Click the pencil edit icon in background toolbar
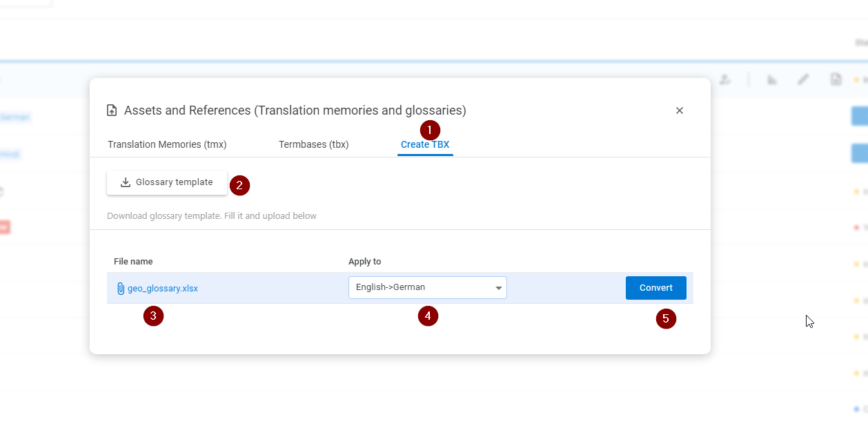 [803, 79]
